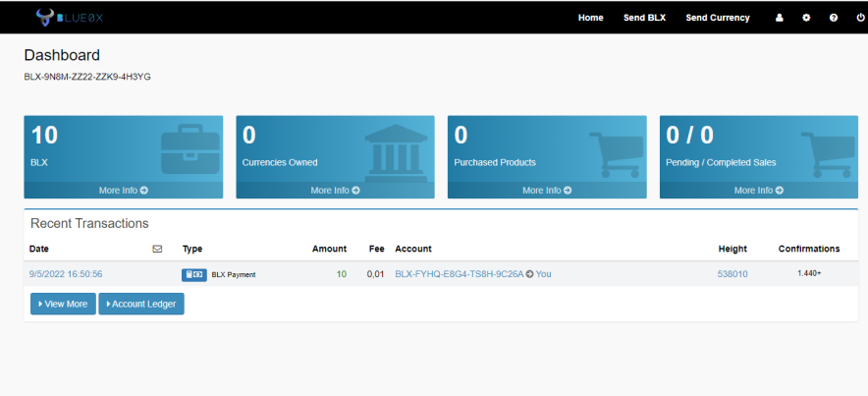
Task: Open the Send Currency menu item
Action: pyautogui.click(x=718, y=18)
